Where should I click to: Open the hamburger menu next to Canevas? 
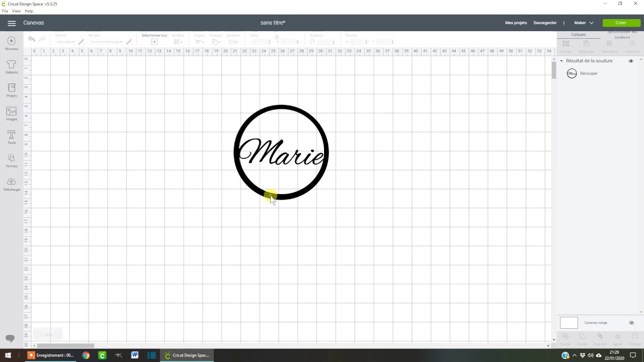coord(12,23)
